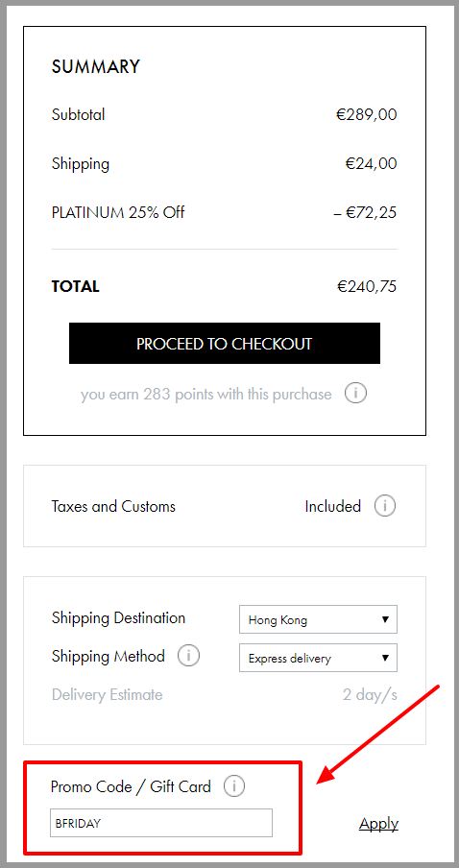Click the arrow on the Hong Kong selector

pyautogui.click(x=385, y=619)
